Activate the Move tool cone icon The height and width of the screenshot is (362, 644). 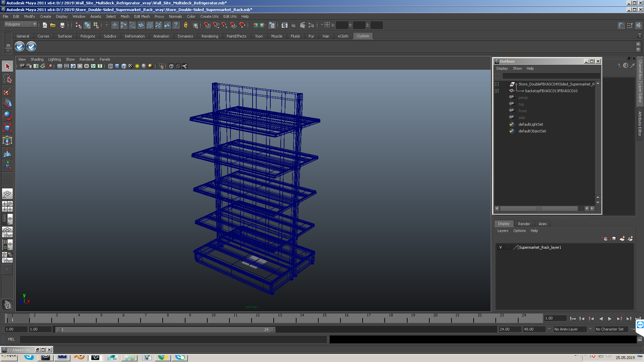(7, 104)
